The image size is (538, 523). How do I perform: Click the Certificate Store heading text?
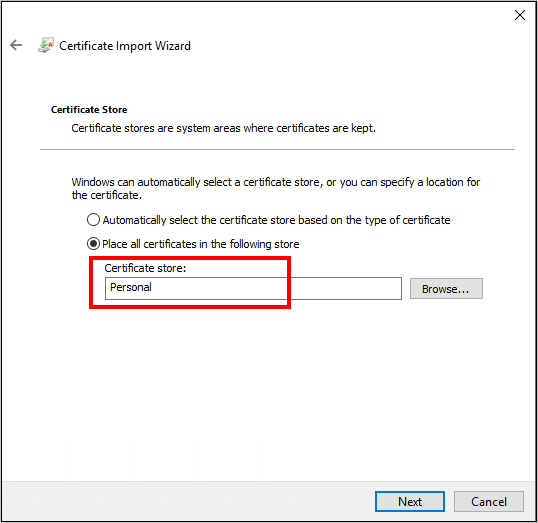89,109
